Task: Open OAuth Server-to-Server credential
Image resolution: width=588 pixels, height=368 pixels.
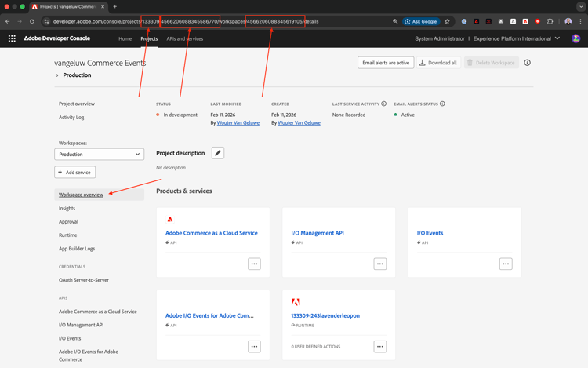Action: (x=84, y=280)
